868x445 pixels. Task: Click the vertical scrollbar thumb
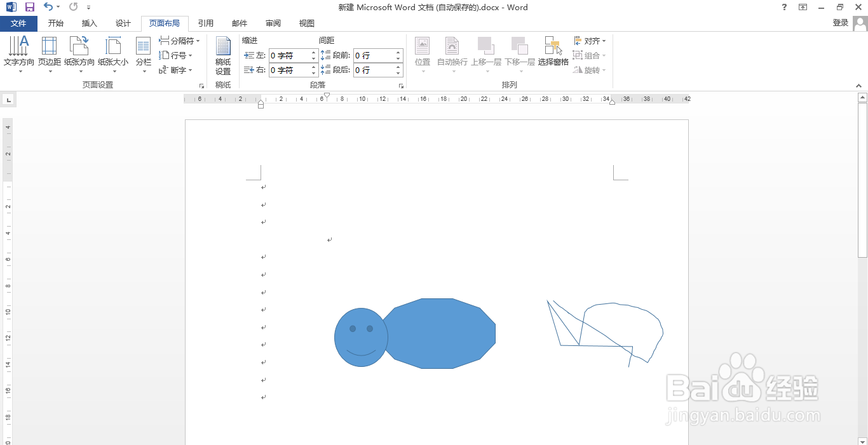tap(862, 180)
